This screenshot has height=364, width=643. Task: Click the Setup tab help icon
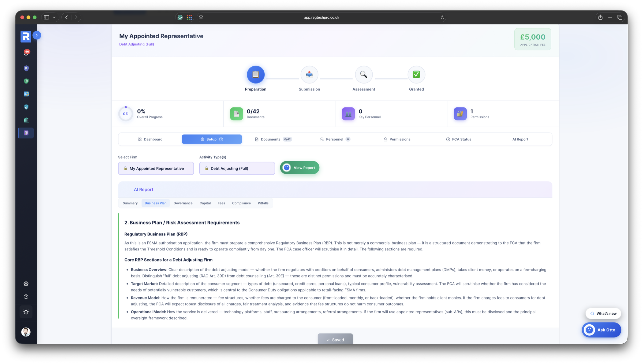point(221,139)
